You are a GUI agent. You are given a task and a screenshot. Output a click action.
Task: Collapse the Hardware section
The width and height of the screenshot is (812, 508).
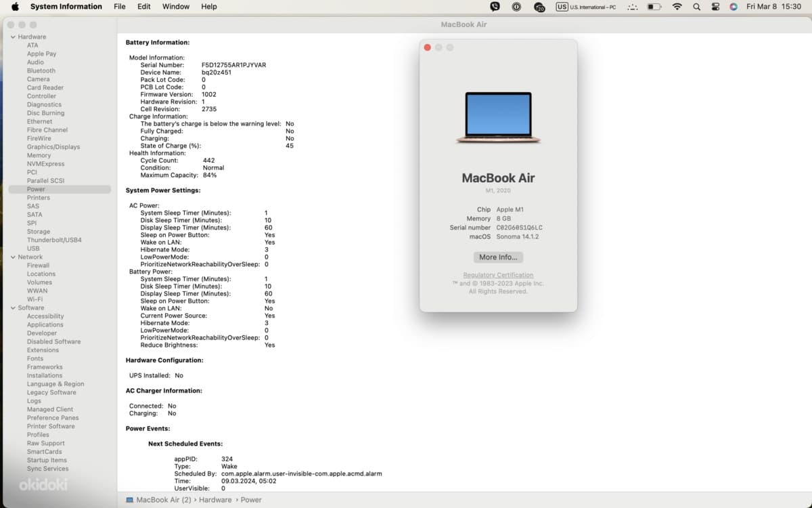tap(13, 37)
